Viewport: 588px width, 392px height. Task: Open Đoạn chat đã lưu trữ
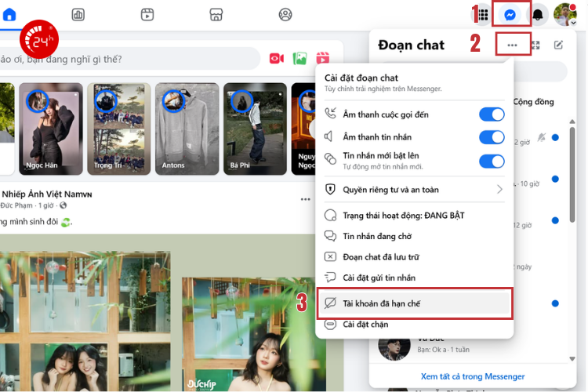point(415,257)
